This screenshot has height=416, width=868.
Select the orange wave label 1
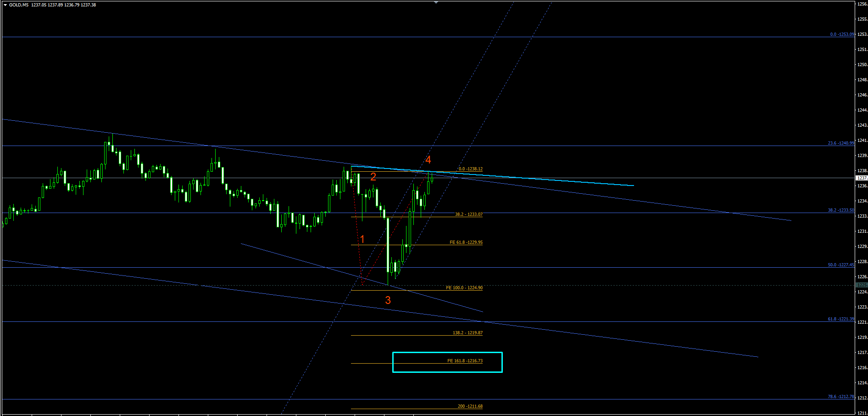click(362, 239)
